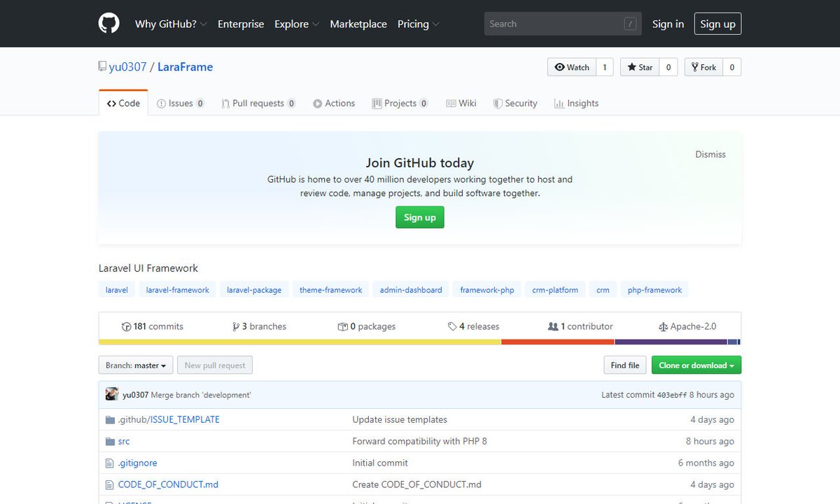Click the Fork button
Viewport: 840px width, 504px height.
click(703, 67)
